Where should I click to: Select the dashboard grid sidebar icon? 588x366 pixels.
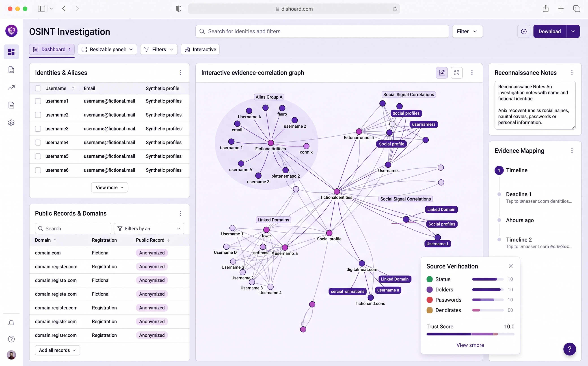pos(11,52)
